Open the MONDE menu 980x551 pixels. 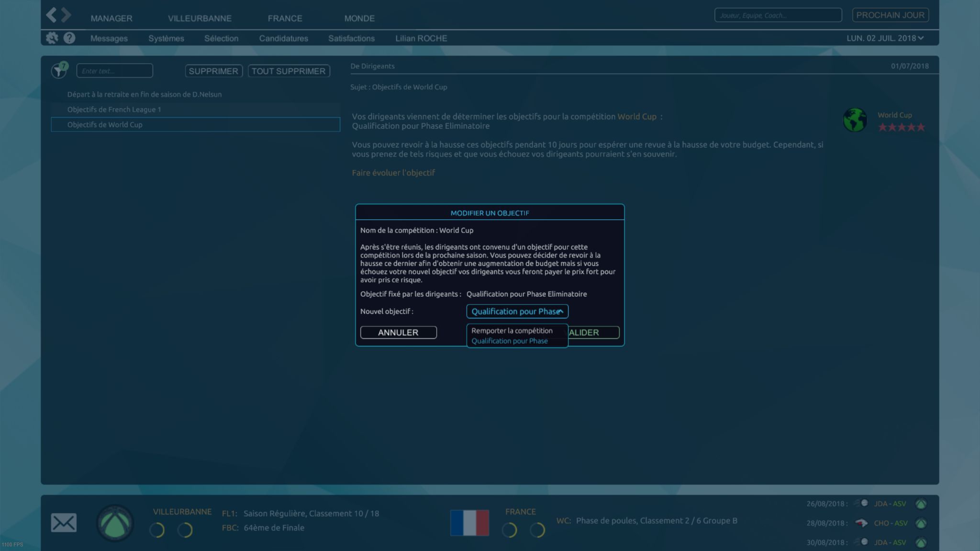click(359, 18)
